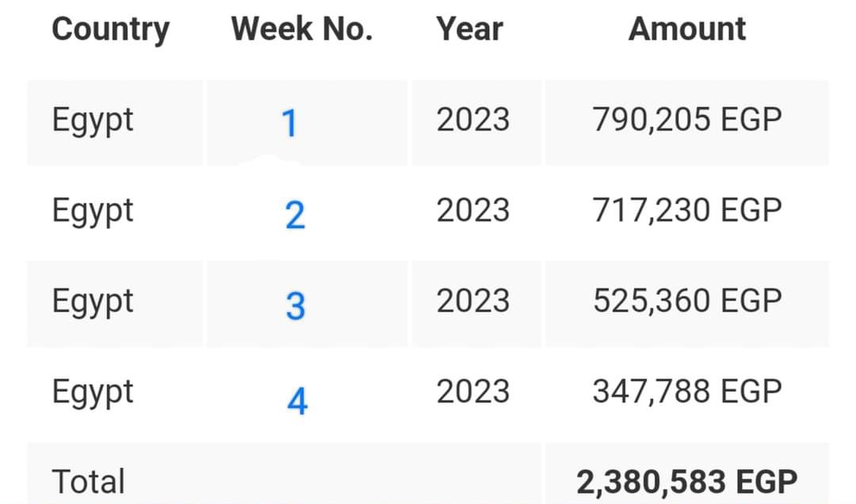856x504 pixels.
Task: Select the Year column header
Action: [469, 30]
